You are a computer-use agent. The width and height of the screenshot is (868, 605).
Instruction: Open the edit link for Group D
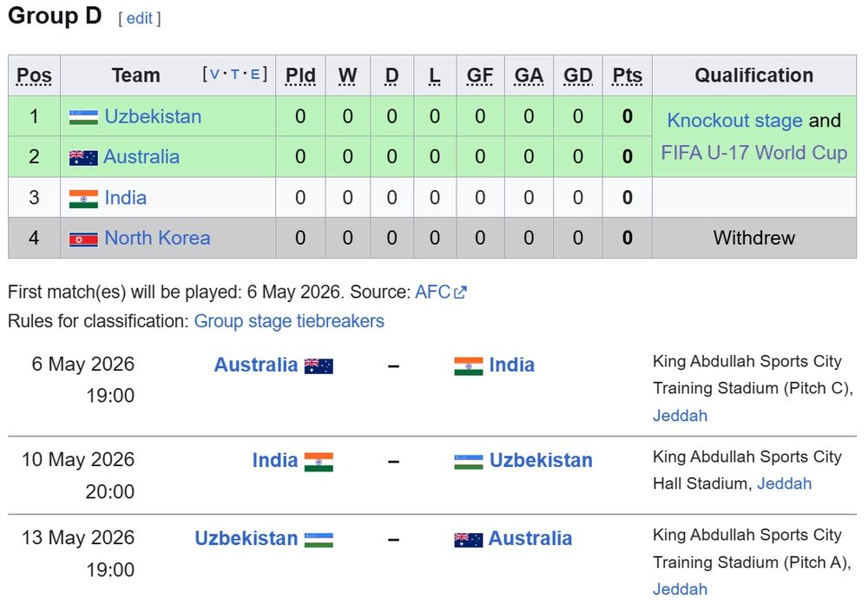[x=140, y=18]
